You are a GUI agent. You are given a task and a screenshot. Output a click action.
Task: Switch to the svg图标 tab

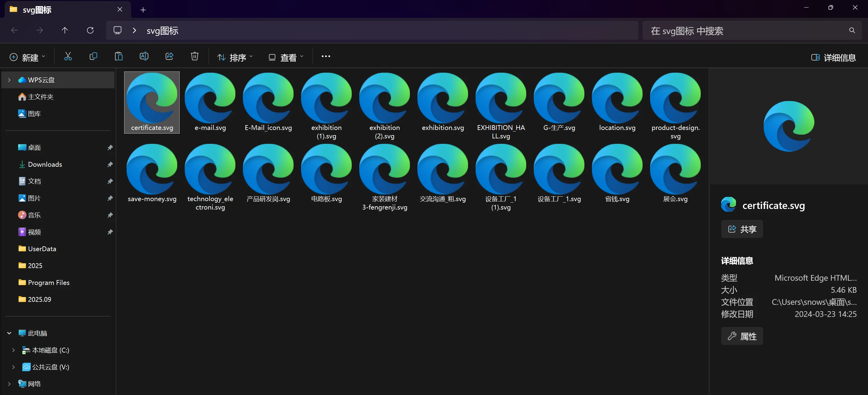click(x=68, y=9)
